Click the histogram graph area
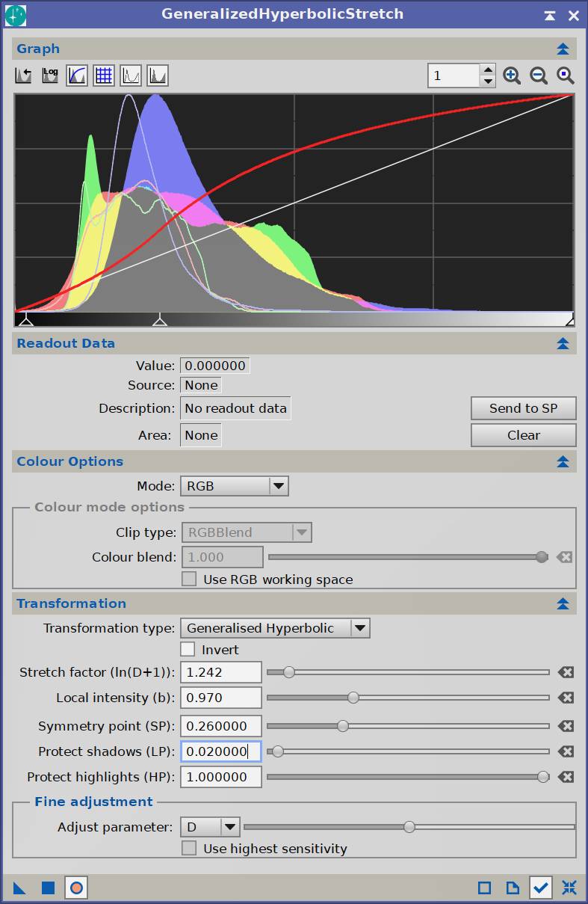Screen dimensions: 588x904 (294, 203)
